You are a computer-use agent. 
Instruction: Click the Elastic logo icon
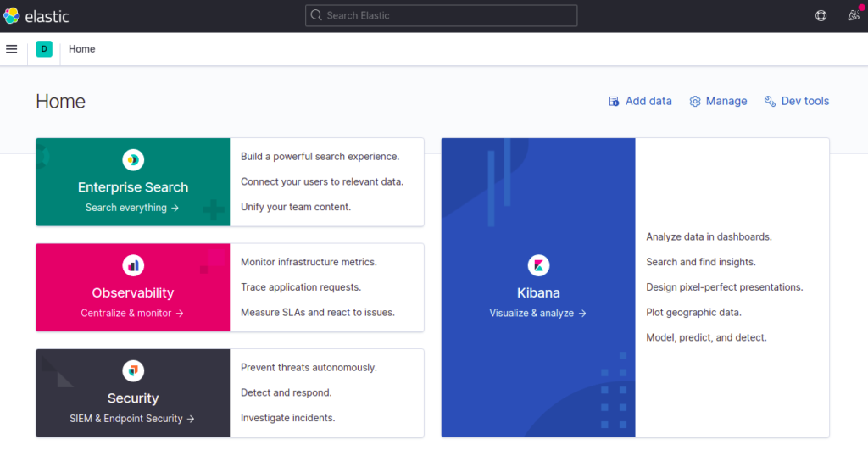[12, 16]
